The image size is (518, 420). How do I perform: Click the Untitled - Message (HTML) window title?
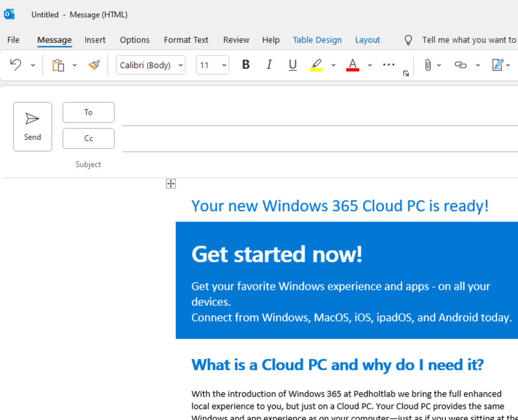tap(79, 15)
